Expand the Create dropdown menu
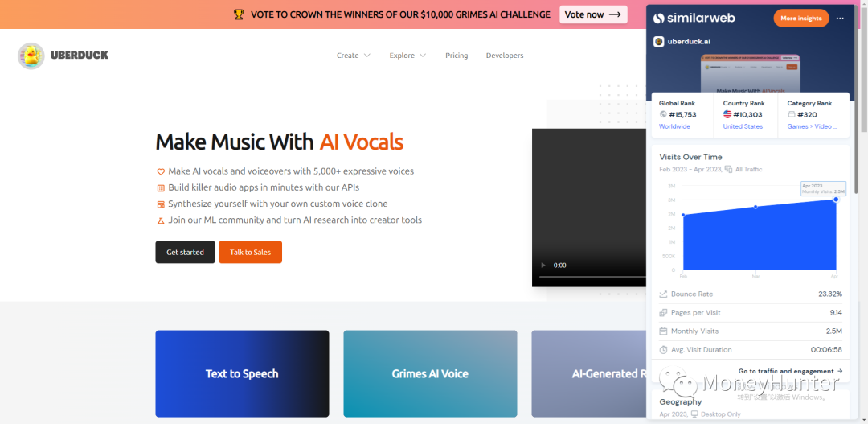868x424 pixels. [x=353, y=56]
